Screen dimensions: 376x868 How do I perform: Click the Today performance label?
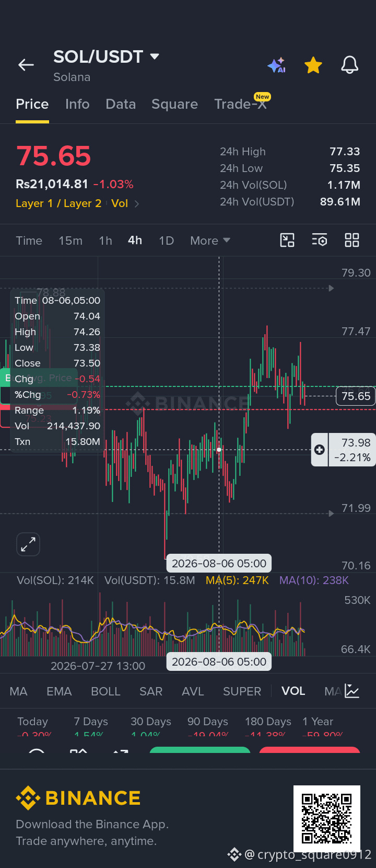point(32,722)
